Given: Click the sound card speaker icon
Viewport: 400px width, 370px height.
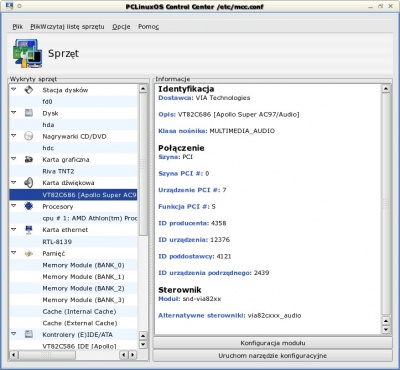Looking at the screenshot, I should tap(29, 183).
